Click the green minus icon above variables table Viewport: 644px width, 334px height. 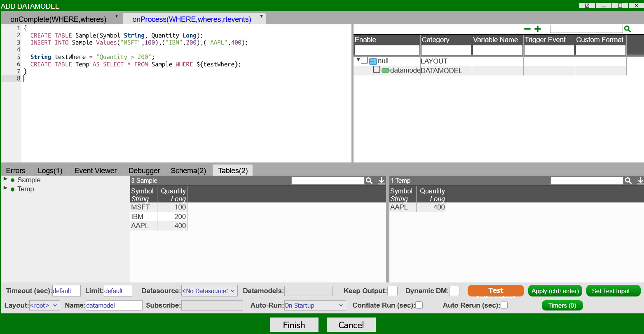click(527, 29)
